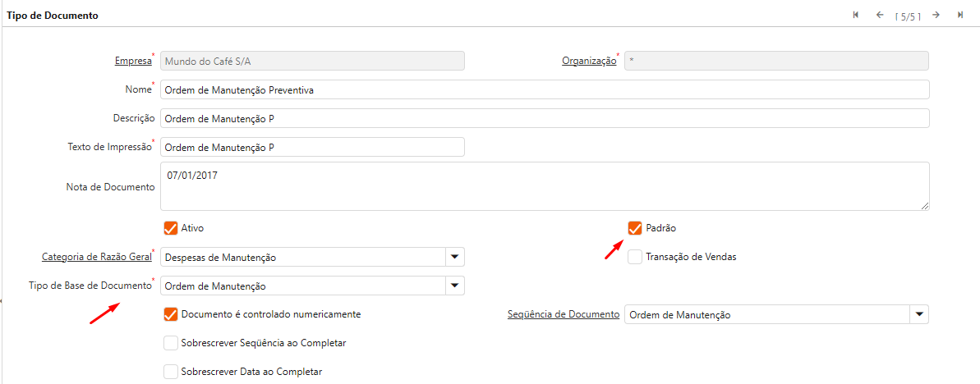Follow the Categoria de Razão Geral label link

[96, 258]
